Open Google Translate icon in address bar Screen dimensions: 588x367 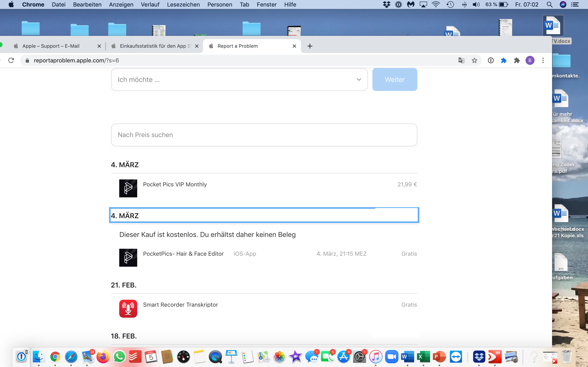461,60
